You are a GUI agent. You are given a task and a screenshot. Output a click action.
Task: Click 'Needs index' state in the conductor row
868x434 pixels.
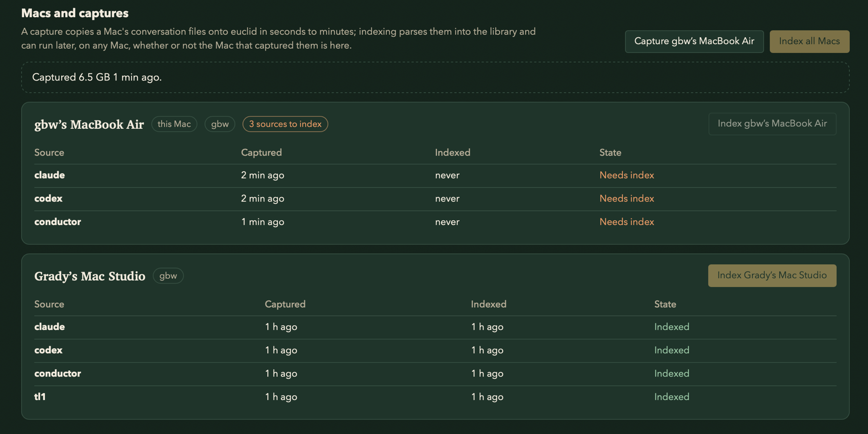626,222
